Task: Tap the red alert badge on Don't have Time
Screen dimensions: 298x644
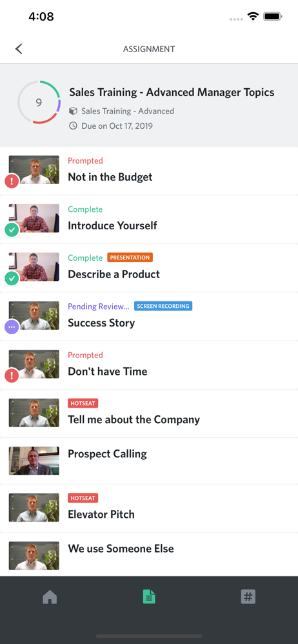Action: [x=12, y=375]
